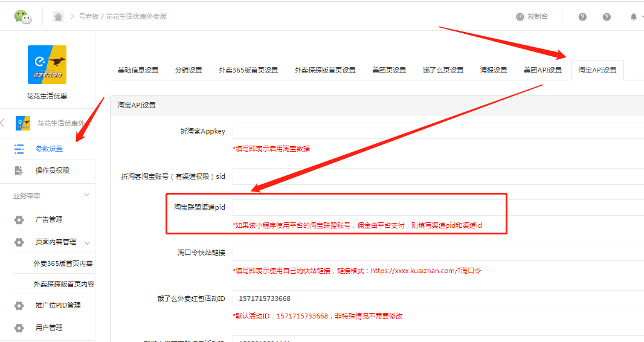644x342 pixels.
Task: Click the small 花花生活优惠外 app icon
Action: click(x=23, y=123)
